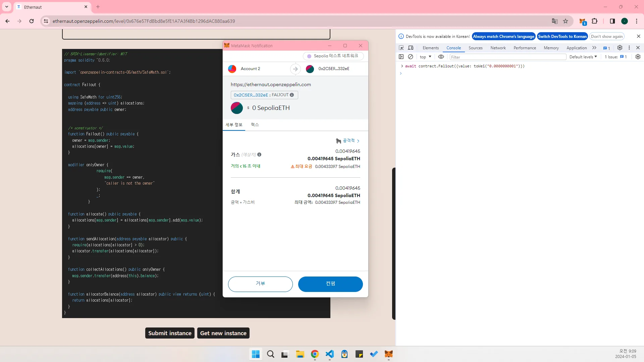The height and width of the screenshot is (362, 644).
Task: Open DevTools inspect element picker
Action: (x=401, y=48)
